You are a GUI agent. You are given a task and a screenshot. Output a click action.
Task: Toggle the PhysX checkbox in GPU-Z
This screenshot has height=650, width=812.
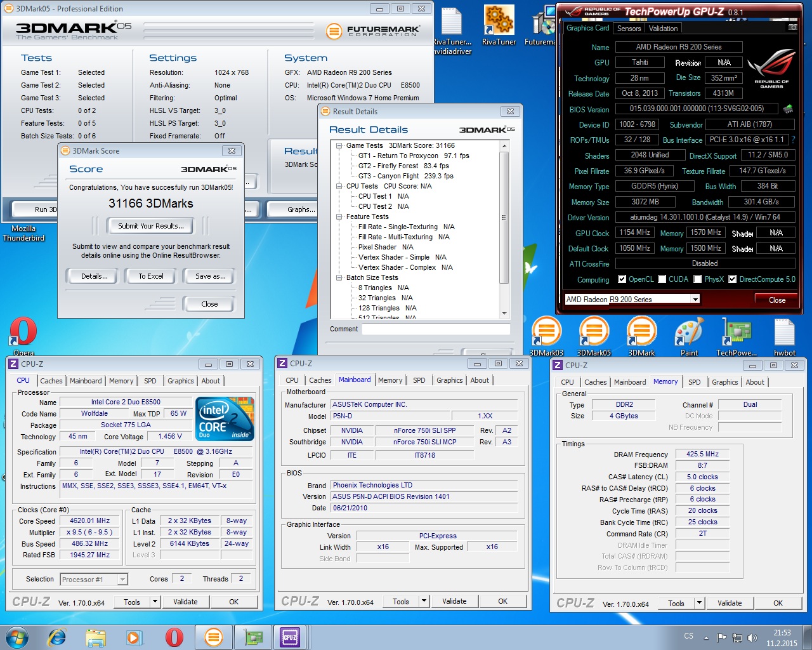tap(698, 279)
